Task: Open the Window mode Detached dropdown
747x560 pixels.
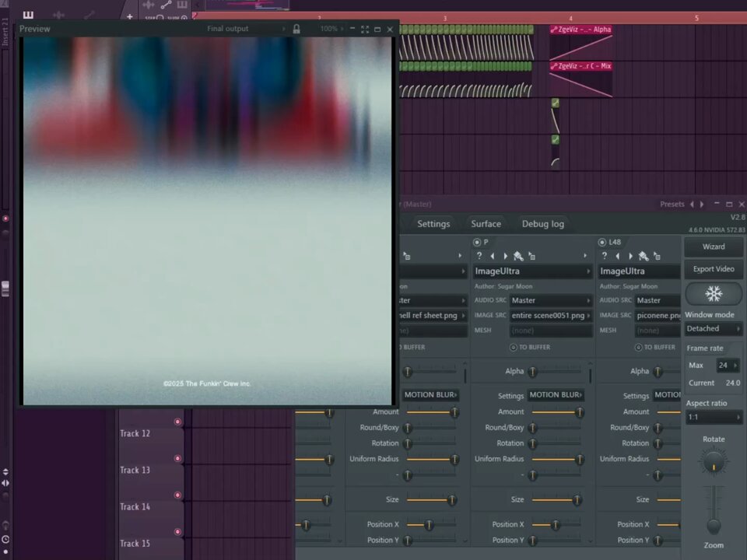Action: 714,328
